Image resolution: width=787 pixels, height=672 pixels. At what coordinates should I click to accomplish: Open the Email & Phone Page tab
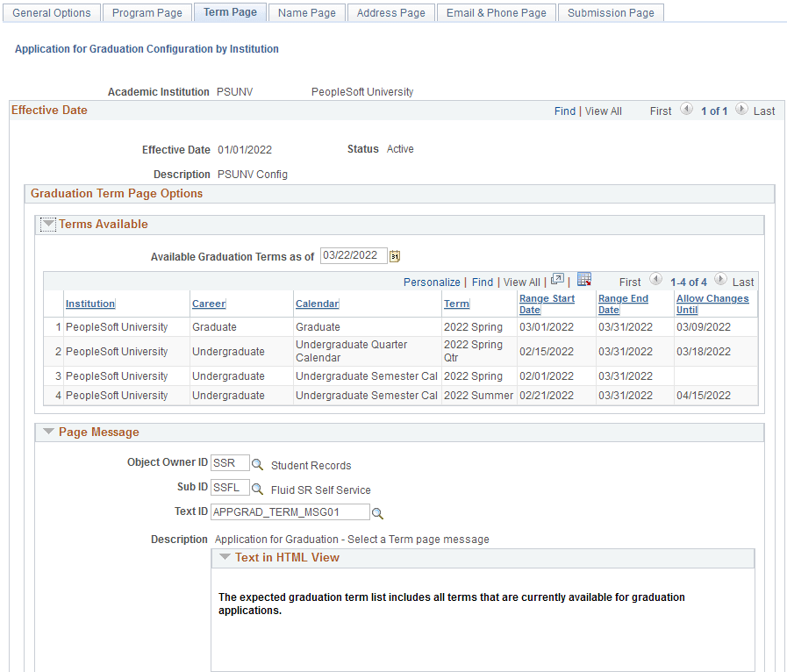point(497,12)
